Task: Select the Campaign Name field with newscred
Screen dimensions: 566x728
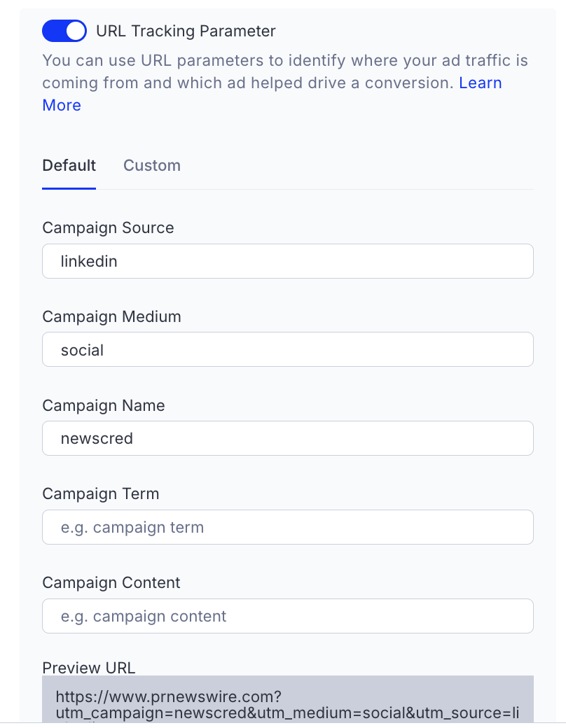Action: 287,439
